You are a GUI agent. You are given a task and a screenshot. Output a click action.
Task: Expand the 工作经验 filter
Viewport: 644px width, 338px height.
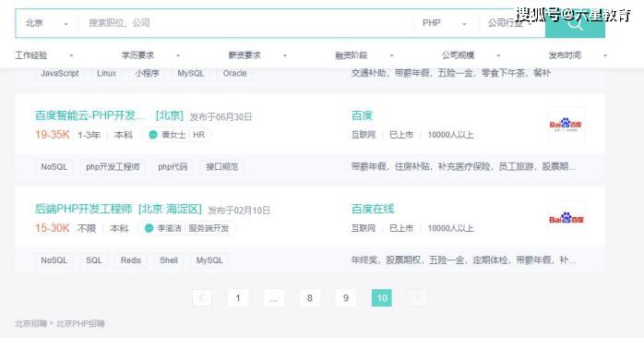(x=44, y=55)
